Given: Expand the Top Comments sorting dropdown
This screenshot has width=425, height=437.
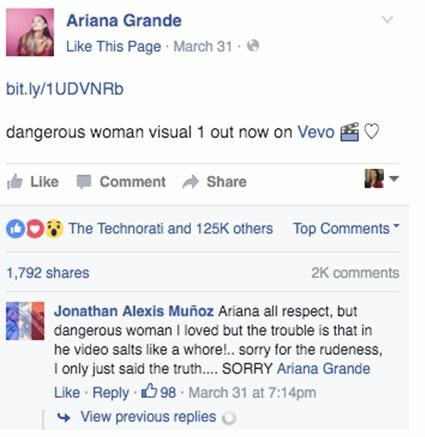Looking at the screenshot, I should 346,229.
